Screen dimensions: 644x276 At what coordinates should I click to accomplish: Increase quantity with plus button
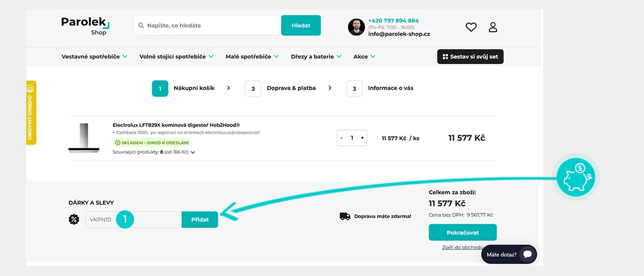362,138
